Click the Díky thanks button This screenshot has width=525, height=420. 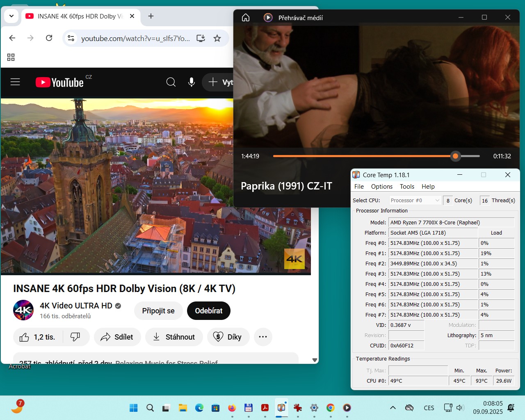228,337
